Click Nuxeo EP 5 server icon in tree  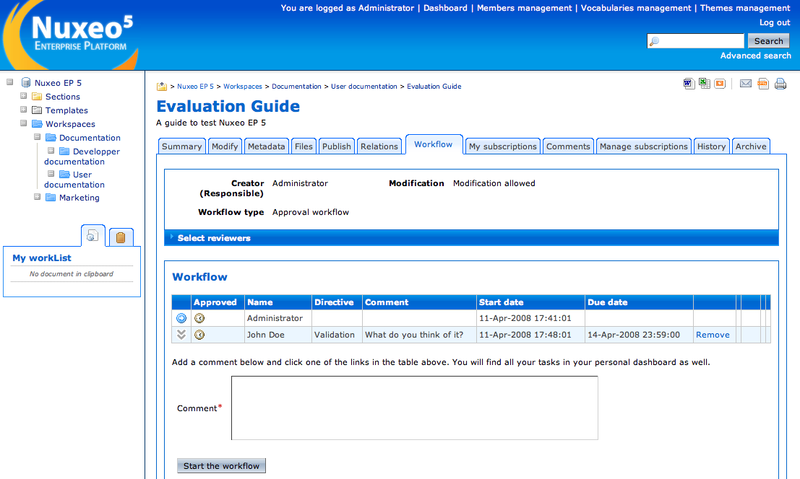click(x=26, y=82)
